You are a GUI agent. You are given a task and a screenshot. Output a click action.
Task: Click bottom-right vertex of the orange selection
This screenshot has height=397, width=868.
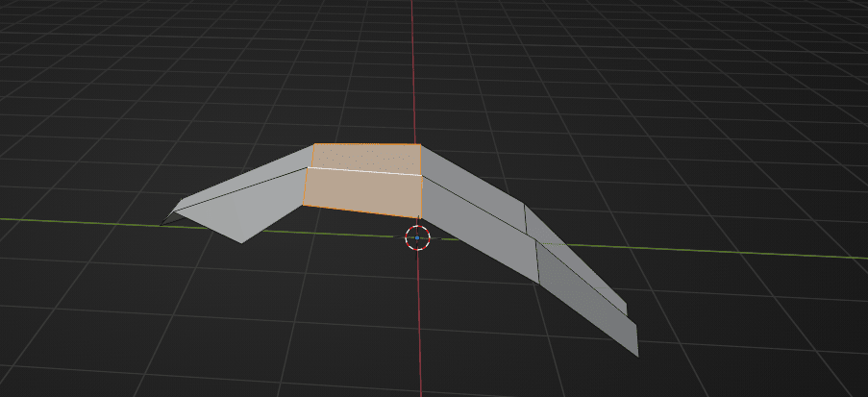[x=422, y=219]
